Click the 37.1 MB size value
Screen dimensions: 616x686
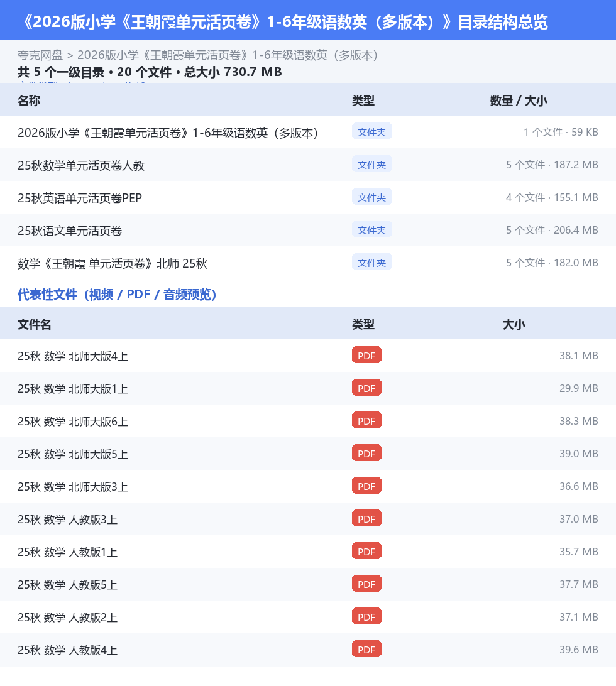click(x=579, y=617)
